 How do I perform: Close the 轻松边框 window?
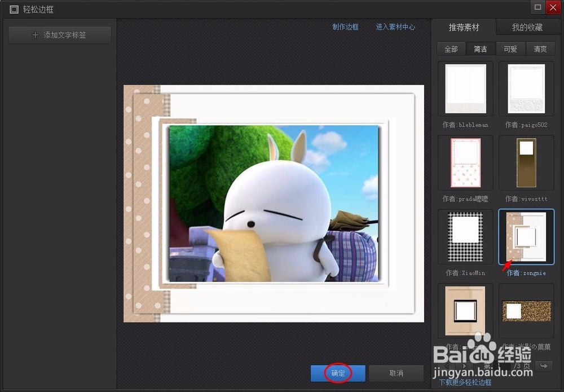tap(553, 7)
